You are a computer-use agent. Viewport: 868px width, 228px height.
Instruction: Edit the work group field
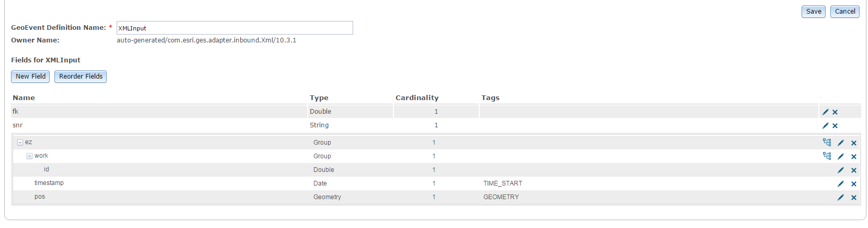pyautogui.click(x=841, y=156)
